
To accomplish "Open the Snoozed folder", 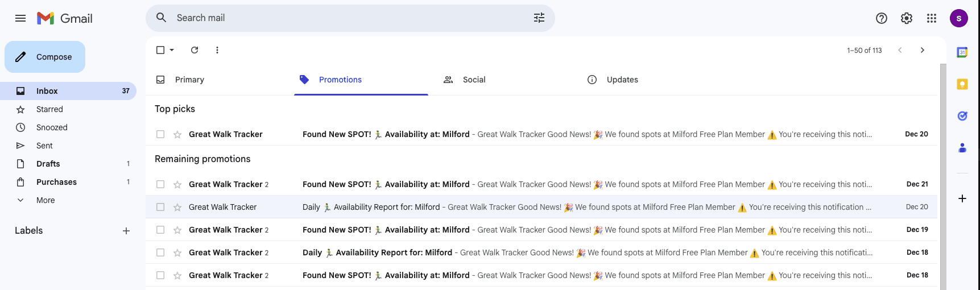I will pos(68,127).
